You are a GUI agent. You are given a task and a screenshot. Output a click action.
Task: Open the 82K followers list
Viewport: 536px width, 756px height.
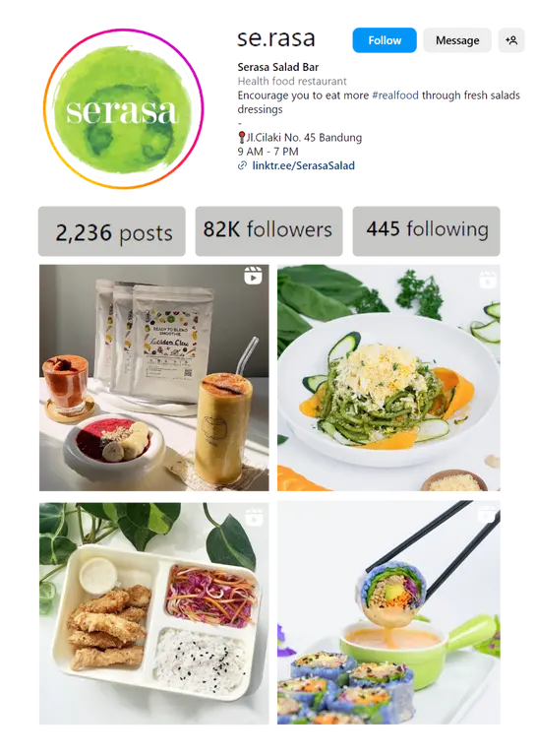coord(268,231)
